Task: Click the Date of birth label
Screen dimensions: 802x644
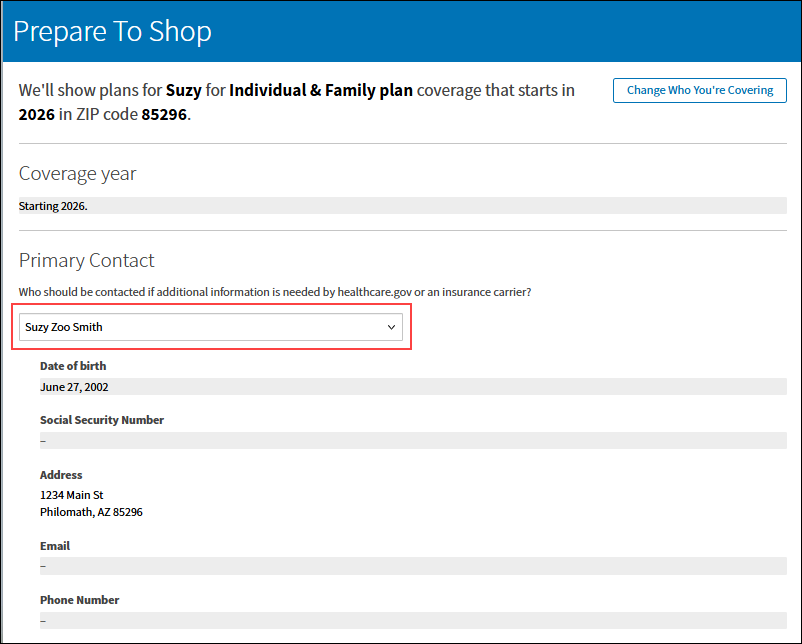Action: click(x=73, y=366)
